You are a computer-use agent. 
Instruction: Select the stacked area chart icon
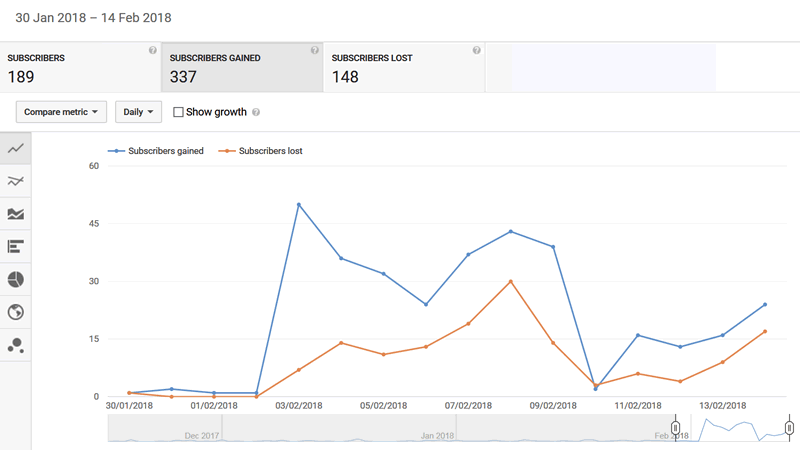(15, 214)
